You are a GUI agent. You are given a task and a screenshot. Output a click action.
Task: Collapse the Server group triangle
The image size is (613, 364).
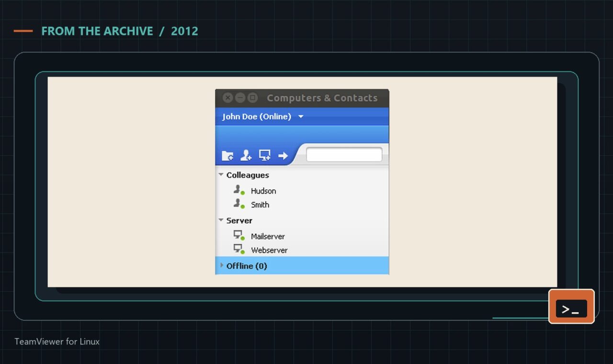coord(221,220)
